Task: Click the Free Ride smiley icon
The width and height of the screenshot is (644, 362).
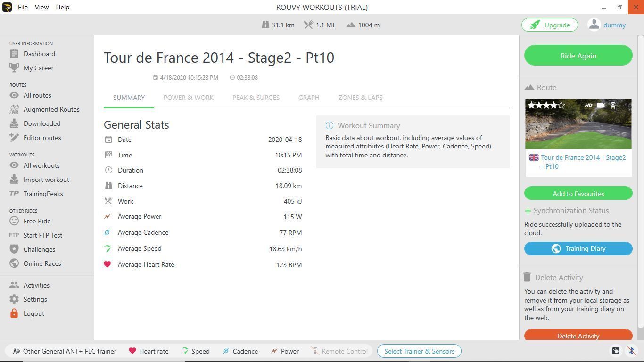Action: coord(14,221)
